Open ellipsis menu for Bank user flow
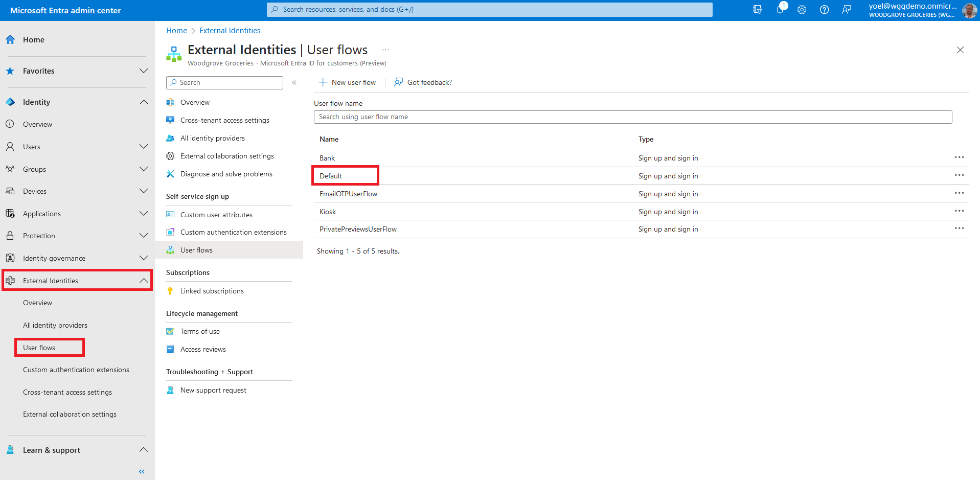 tap(959, 157)
